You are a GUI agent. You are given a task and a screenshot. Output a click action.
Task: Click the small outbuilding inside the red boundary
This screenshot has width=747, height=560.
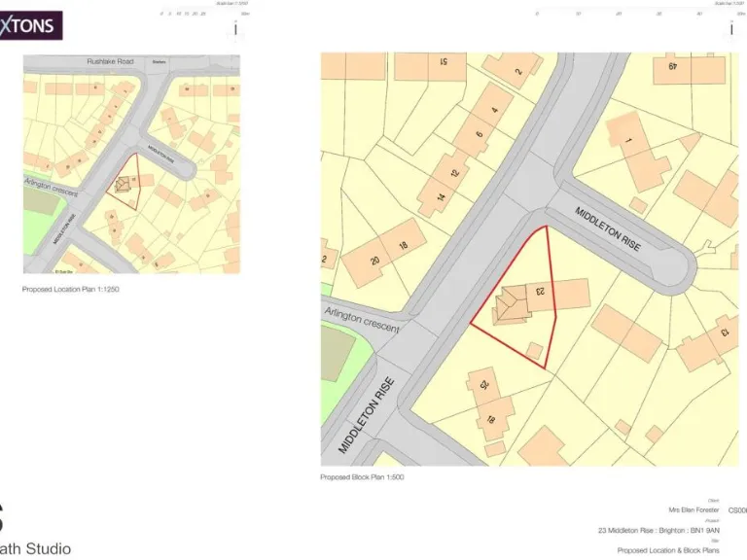[x=533, y=348]
